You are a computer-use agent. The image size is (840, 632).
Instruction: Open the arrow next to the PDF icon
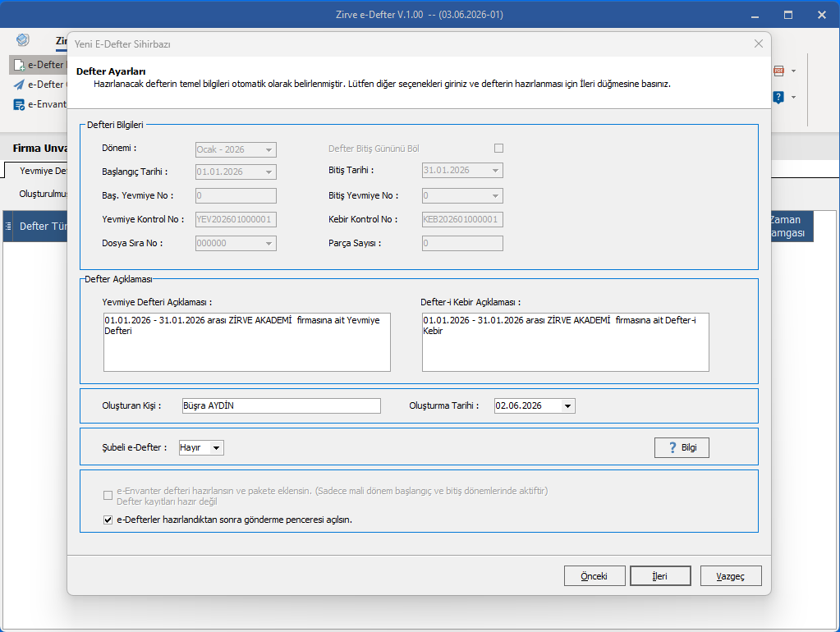coord(793,71)
